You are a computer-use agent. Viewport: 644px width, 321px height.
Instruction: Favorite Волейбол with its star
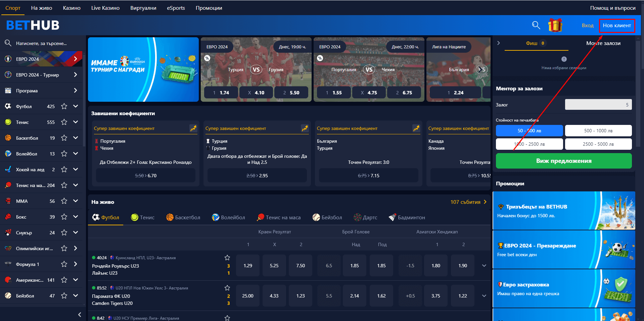pos(64,154)
